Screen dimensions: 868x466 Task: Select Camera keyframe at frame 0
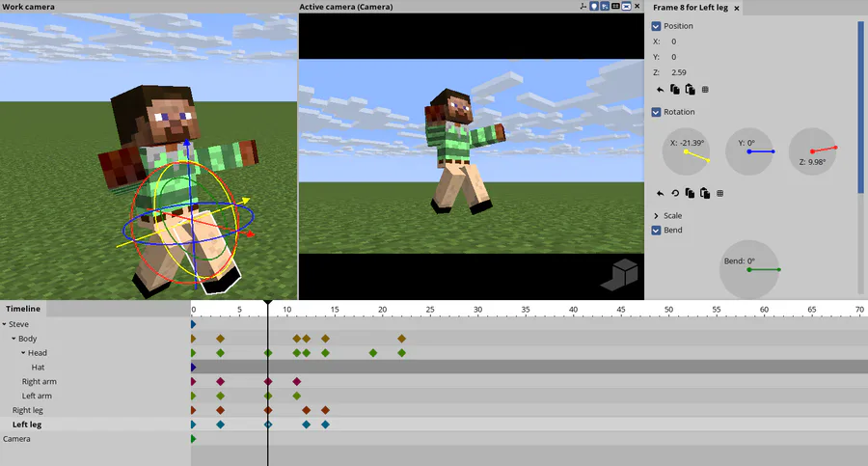click(x=193, y=439)
